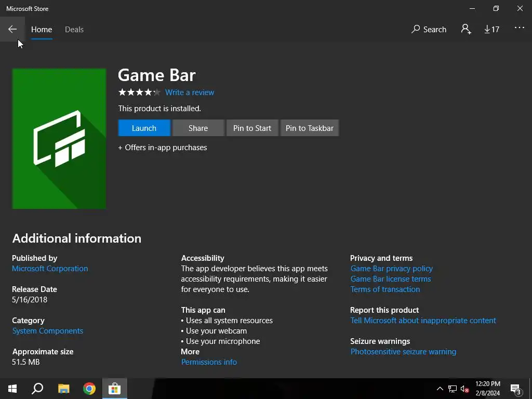The height and width of the screenshot is (399, 532).
Task: Open the Permissions info link
Action: [x=209, y=362]
